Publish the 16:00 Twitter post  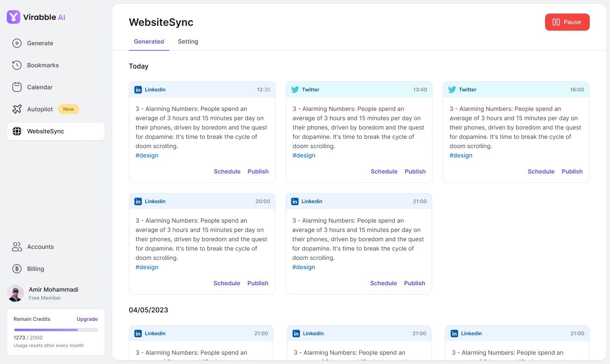click(x=572, y=171)
